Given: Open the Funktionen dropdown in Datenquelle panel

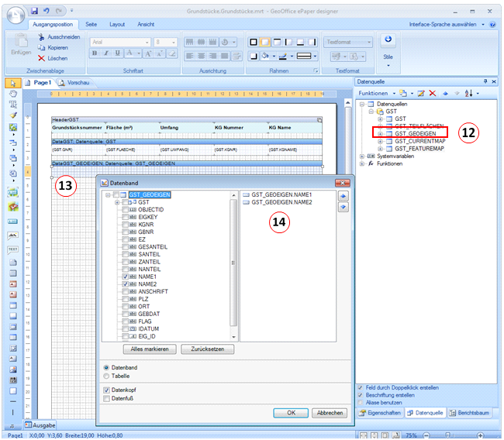Looking at the screenshot, I should pos(375,93).
